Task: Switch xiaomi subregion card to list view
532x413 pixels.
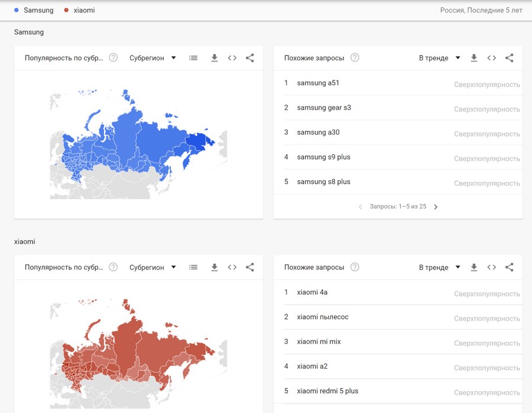Action: [193, 267]
